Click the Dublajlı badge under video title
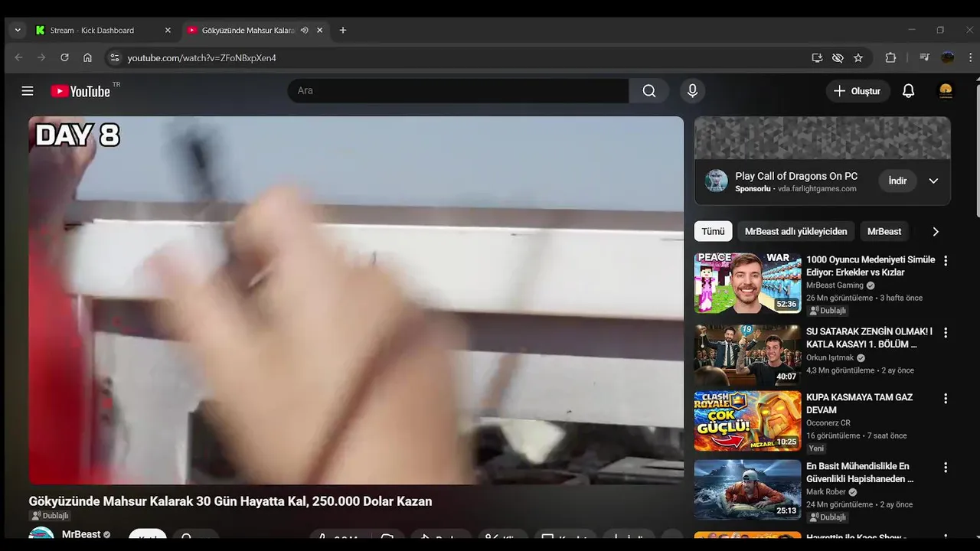Viewport: 980px width, 551px height. (50, 516)
